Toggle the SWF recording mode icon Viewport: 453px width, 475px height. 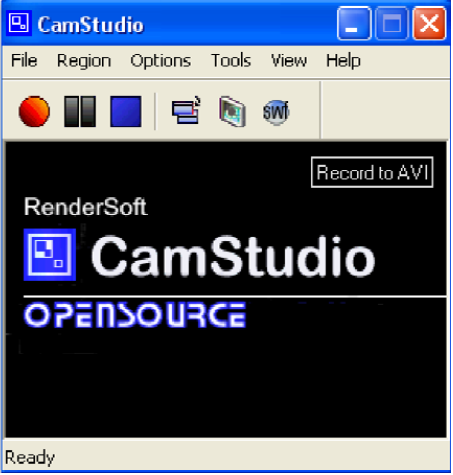coord(276,112)
